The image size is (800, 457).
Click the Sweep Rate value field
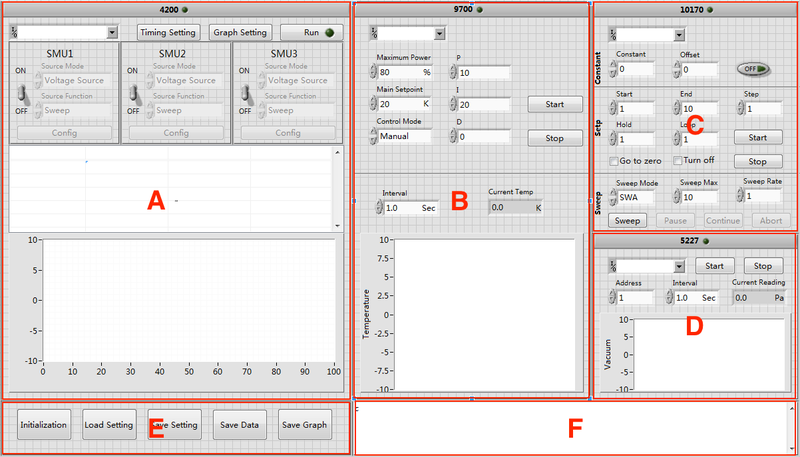pyautogui.click(x=763, y=195)
